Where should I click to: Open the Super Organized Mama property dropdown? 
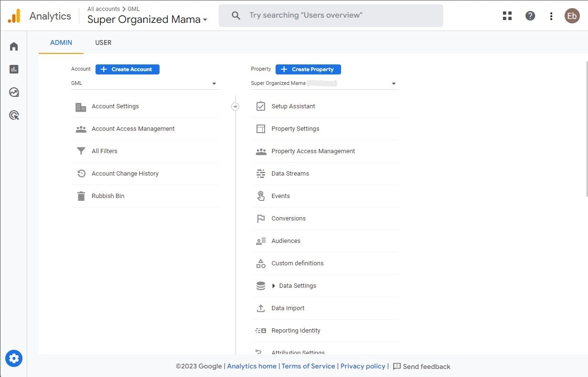(x=324, y=84)
